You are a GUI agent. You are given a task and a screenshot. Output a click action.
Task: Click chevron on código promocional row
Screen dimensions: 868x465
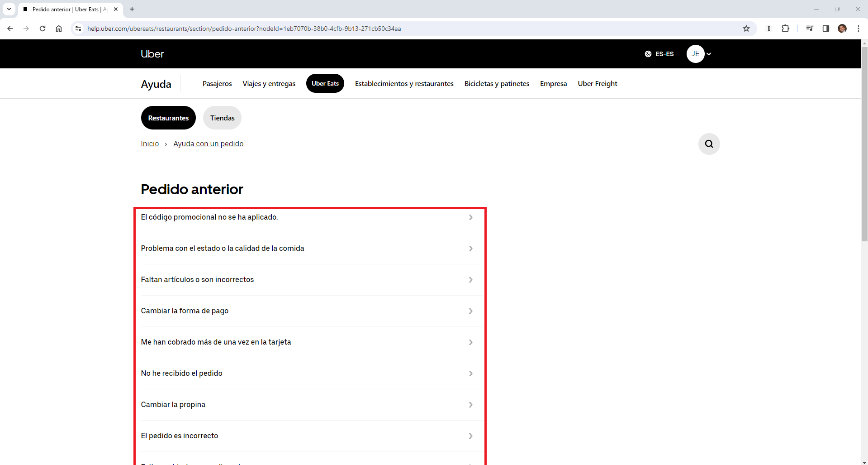click(x=471, y=217)
